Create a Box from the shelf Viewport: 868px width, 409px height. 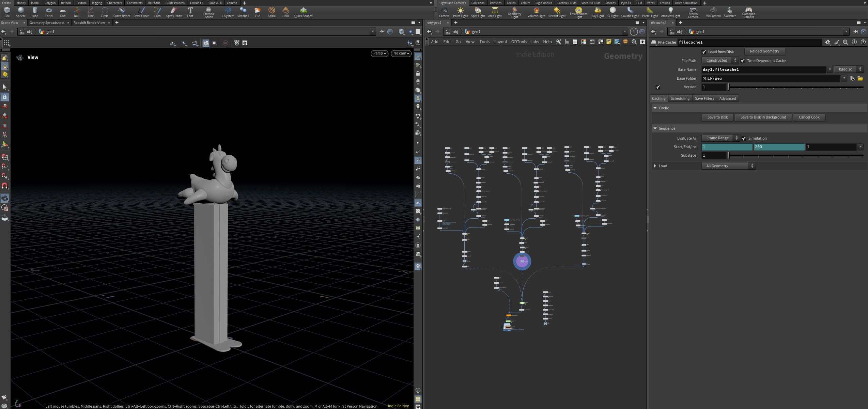tap(7, 12)
